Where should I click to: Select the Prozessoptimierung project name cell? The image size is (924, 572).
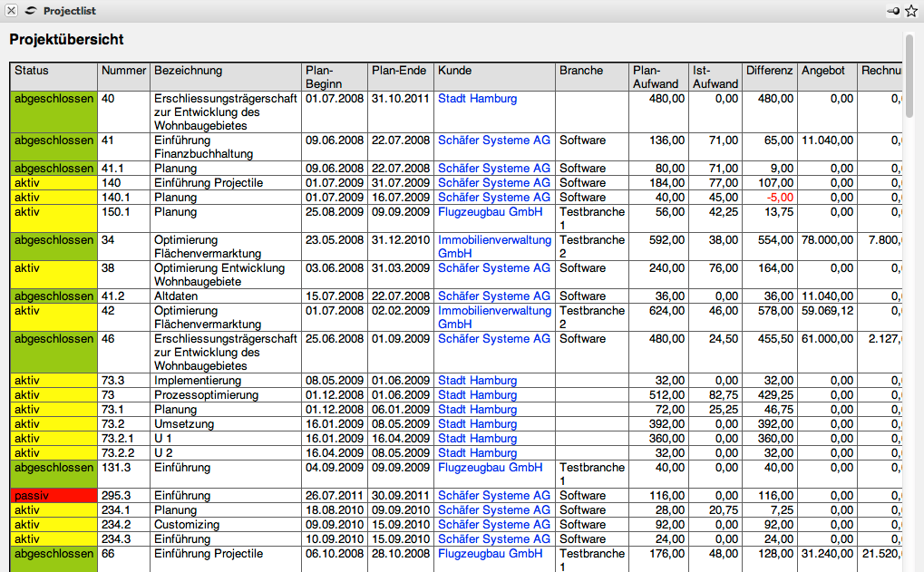[x=206, y=395]
